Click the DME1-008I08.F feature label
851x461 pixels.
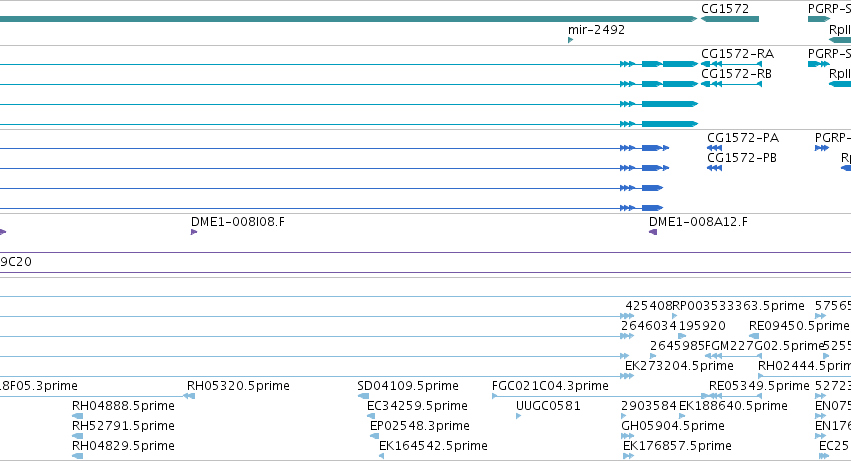point(237,222)
